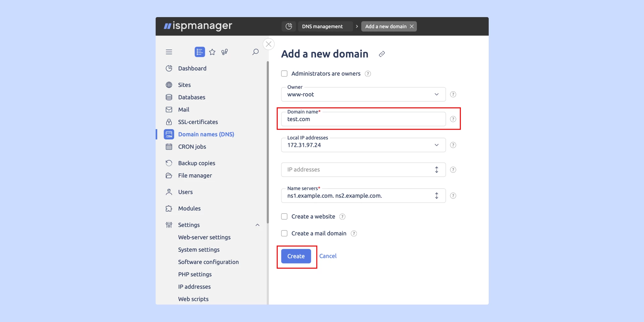644x322 pixels.
Task: Open Web scripts under Settings
Action: (193, 299)
